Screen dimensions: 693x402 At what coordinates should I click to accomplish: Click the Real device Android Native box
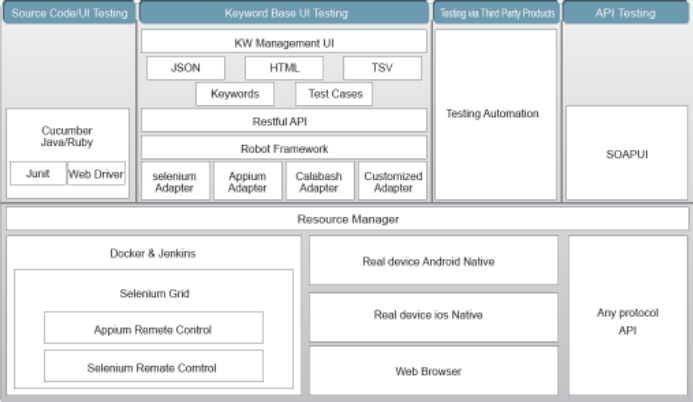coord(433,261)
